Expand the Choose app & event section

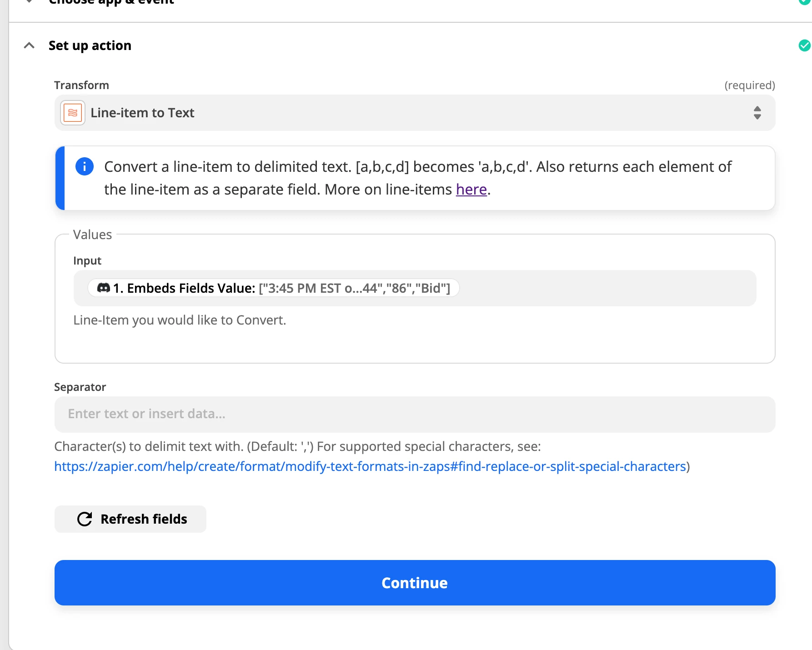(x=30, y=1)
